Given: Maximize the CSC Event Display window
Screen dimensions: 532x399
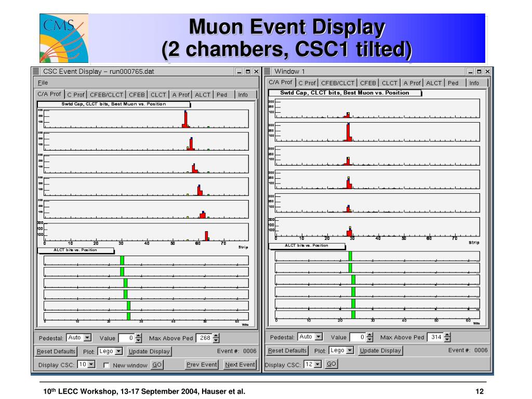Looking at the screenshot, I should click(x=248, y=72).
